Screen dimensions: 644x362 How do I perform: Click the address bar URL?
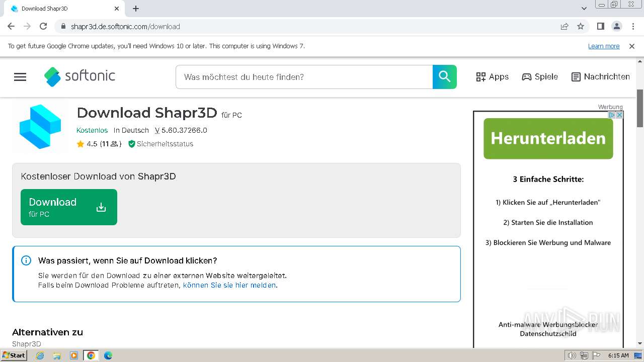click(x=125, y=26)
